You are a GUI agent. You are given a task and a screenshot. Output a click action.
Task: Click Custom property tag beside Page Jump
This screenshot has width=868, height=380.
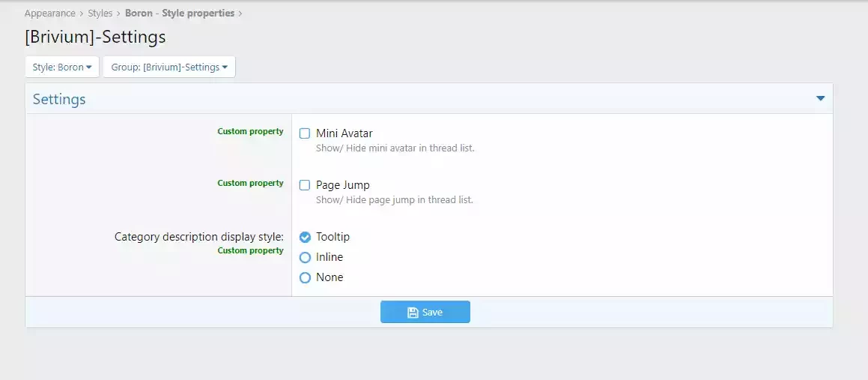tap(250, 183)
